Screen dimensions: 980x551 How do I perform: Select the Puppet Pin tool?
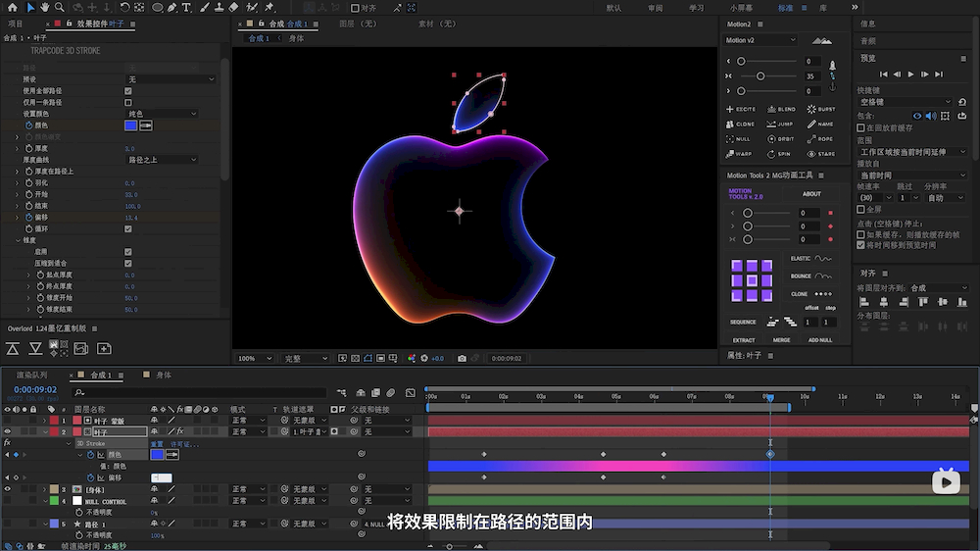(x=269, y=8)
